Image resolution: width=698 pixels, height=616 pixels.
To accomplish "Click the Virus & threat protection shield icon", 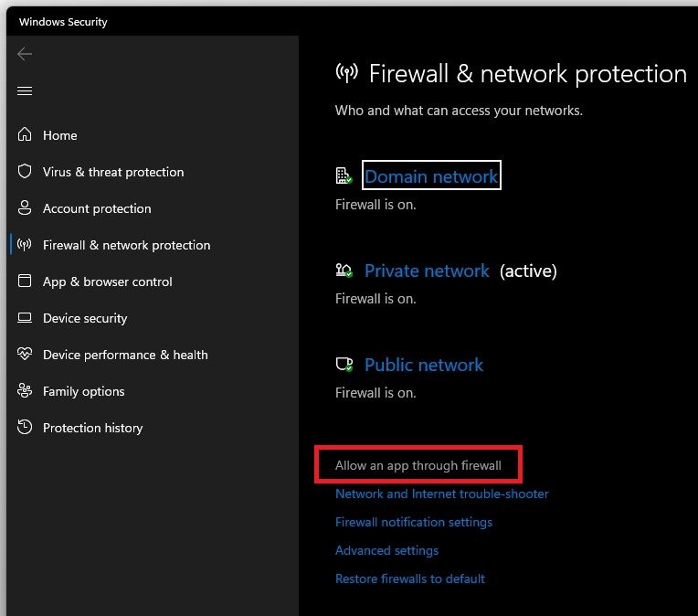I will click(25, 172).
